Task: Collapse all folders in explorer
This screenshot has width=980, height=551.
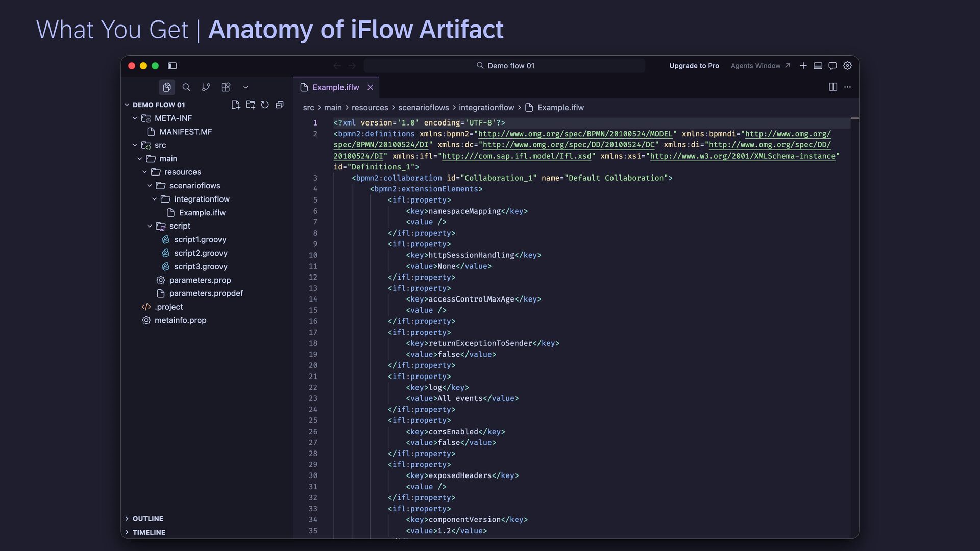Action: (x=280, y=105)
